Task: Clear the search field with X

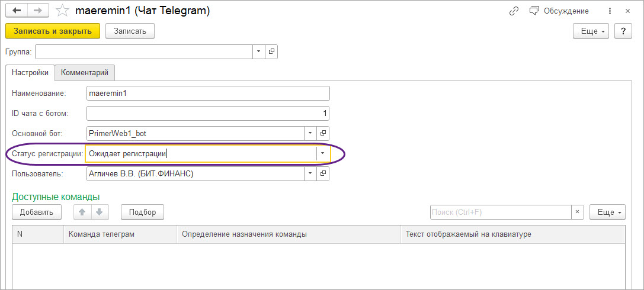Action: coord(578,212)
